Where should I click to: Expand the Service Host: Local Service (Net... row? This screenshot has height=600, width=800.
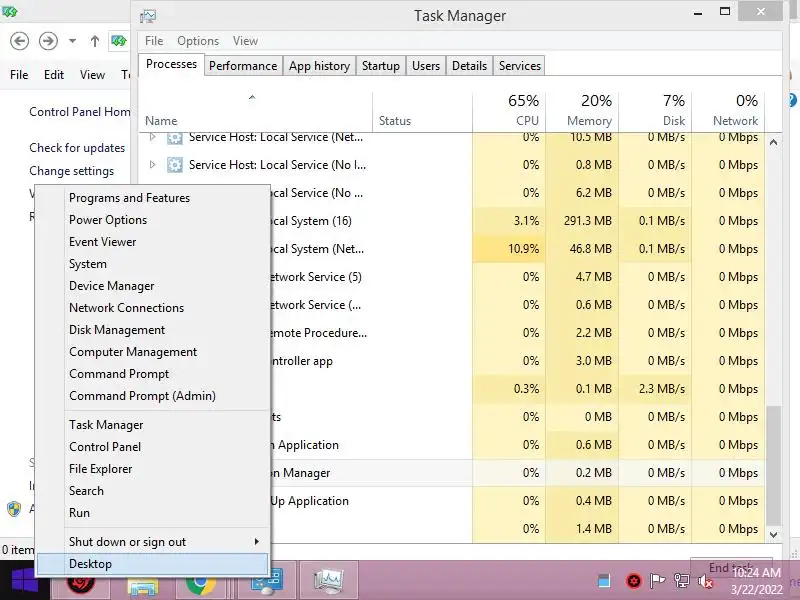point(152,137)
